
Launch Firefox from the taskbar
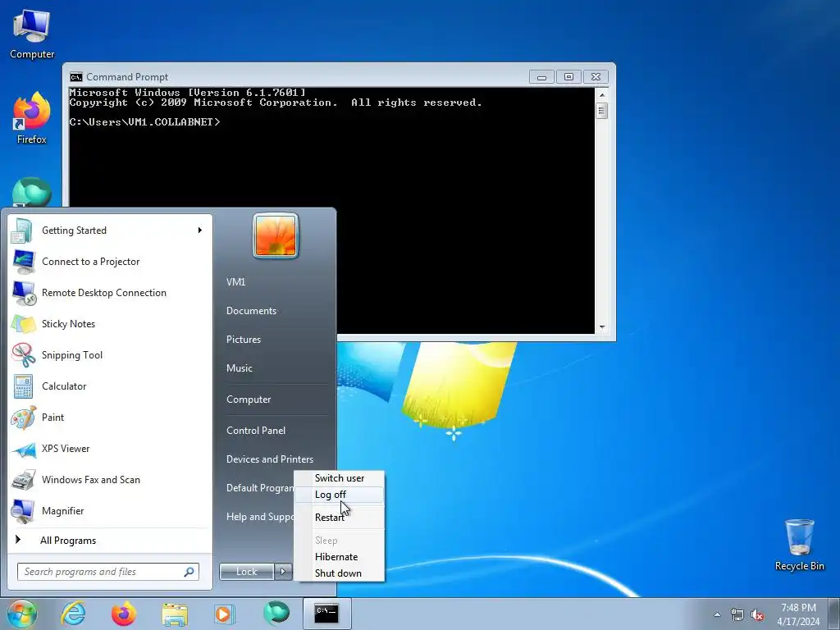[124, 614]
